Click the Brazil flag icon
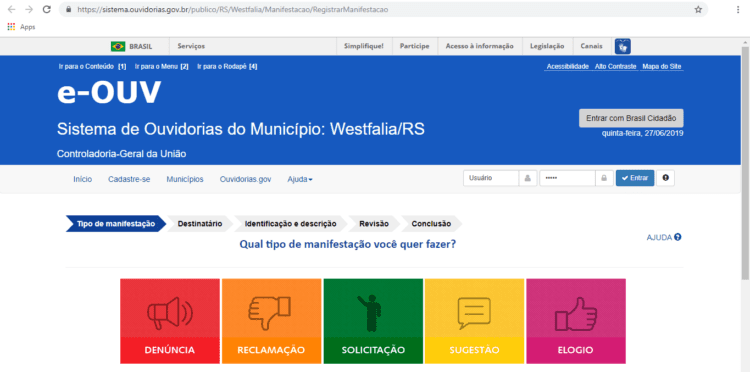Viewport: 750px width, 372px height. click(x=118, y=46)
